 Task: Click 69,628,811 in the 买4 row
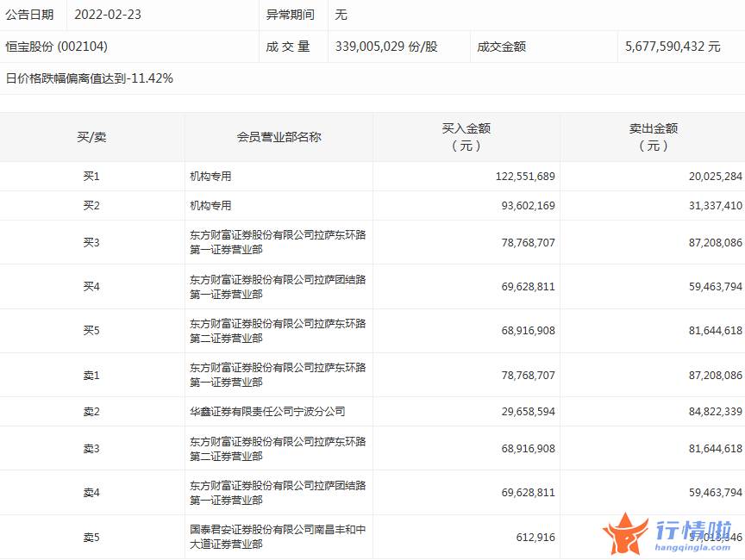[528, 287]
